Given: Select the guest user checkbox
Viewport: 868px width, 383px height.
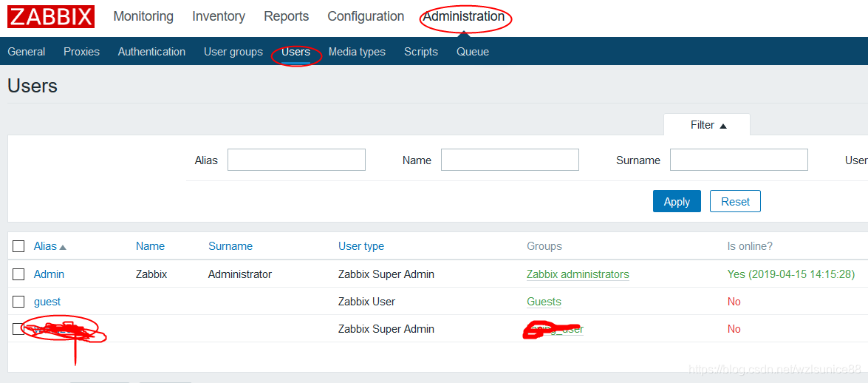Looking at the screenshot, I should (x=18, y=302).
